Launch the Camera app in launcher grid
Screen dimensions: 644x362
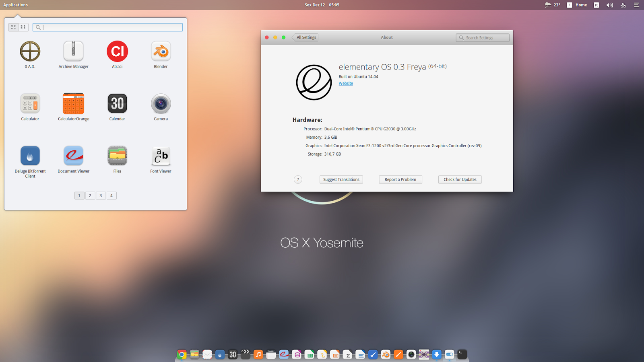click(161, 104)
